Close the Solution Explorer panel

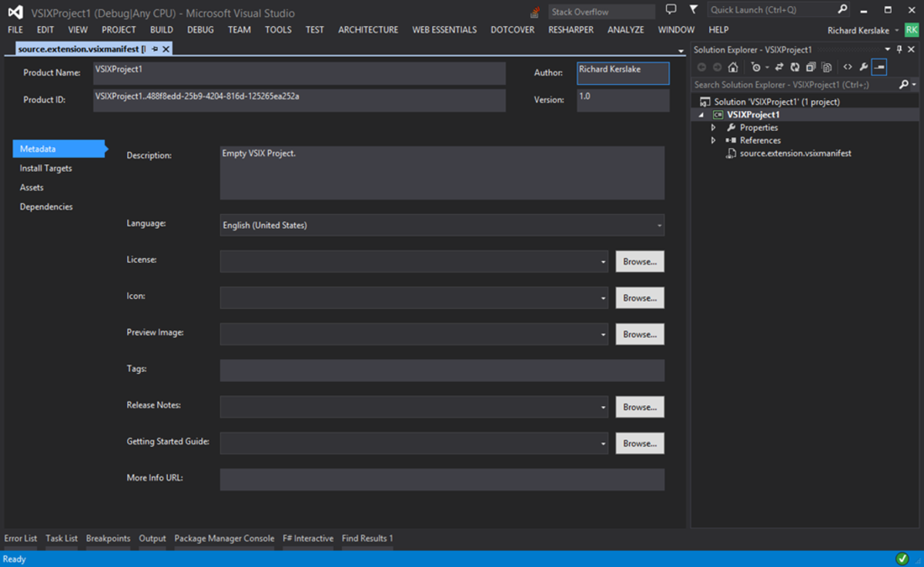[912, 49]
